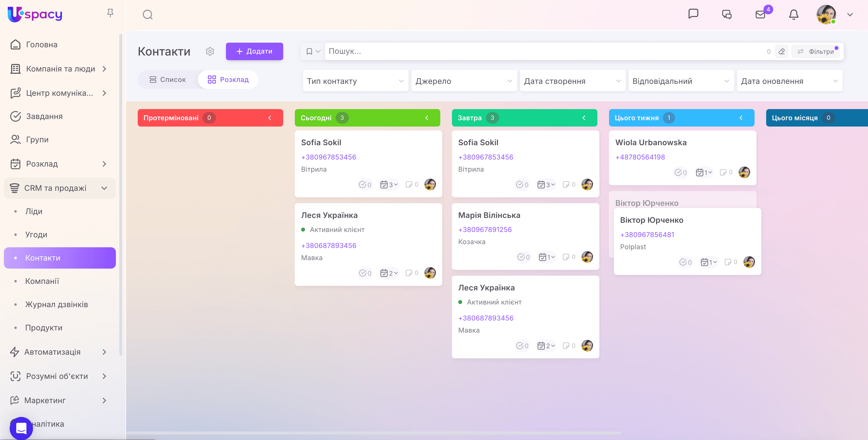The width and height of the screenshot is (868, 440).
Task: Open the support chat widget button
Action: click(x=21, y=428)
